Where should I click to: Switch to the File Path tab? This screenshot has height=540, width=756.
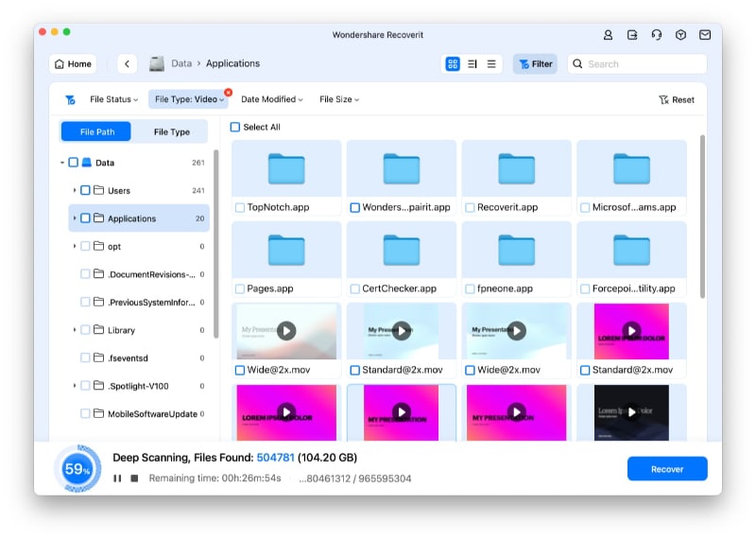[x=97, y=131]
